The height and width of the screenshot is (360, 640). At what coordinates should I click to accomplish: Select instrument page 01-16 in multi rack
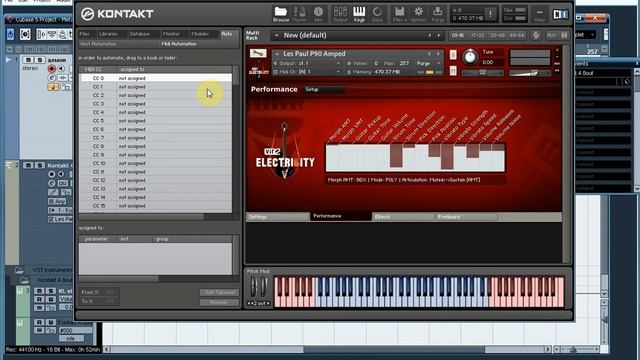coord(458,36)
